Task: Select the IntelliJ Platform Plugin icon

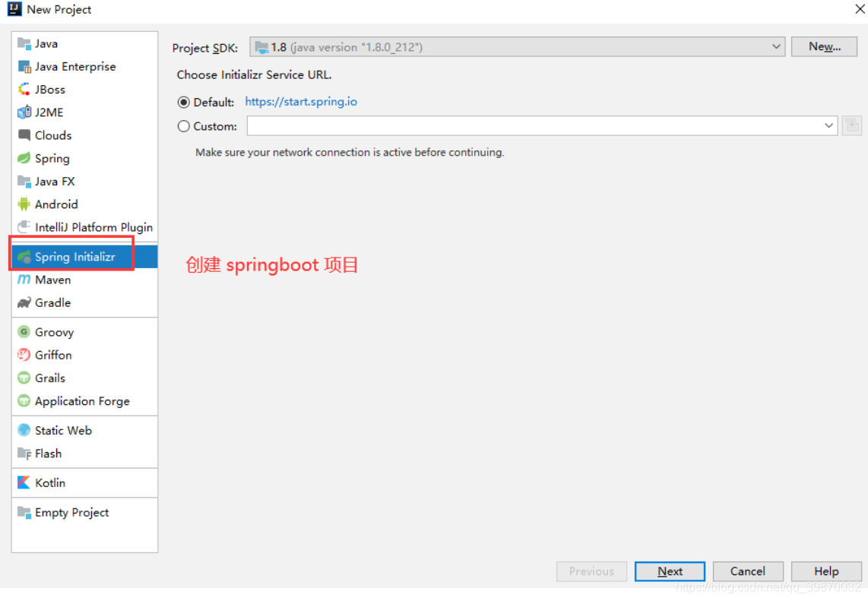Action: pos(24,227)
